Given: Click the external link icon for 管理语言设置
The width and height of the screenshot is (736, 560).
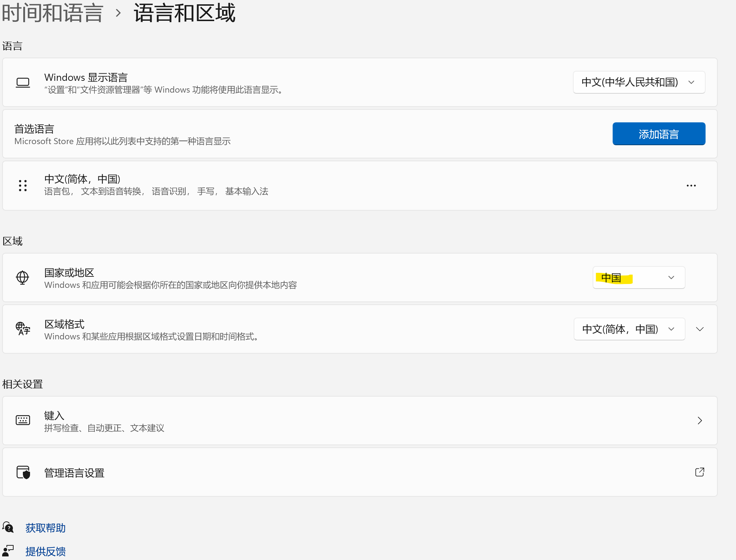Looking at the screenshot, I should [700, 472].
